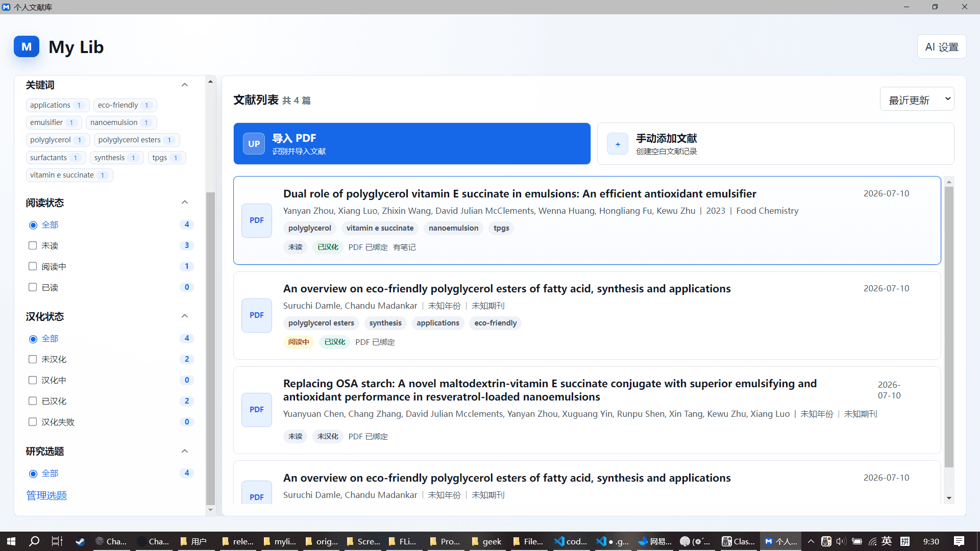Click 未汉化 badge on third paper
This screenshot has height=551, width=980.
tap(328, 436)
